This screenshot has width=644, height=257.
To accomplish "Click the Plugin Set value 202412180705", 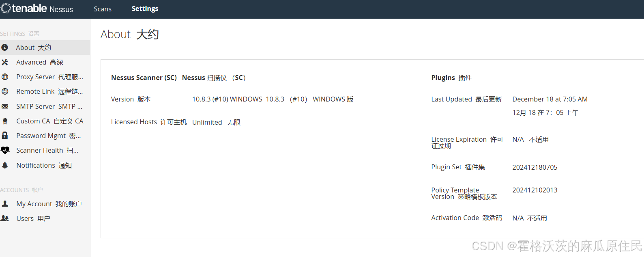I will [535, 167].
